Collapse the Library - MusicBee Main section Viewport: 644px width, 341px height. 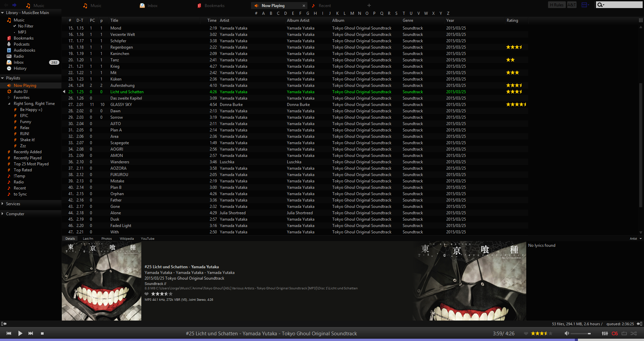pyautogui.click(x=2, y=13)
